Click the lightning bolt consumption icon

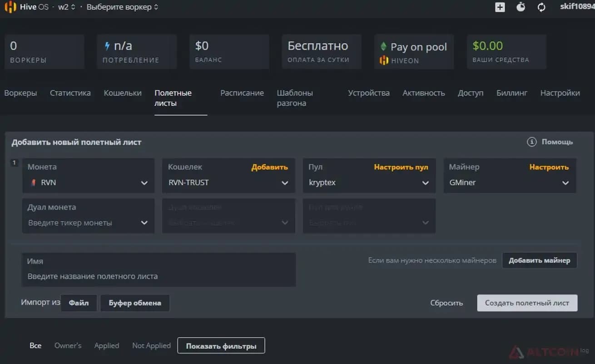(107, 46)
